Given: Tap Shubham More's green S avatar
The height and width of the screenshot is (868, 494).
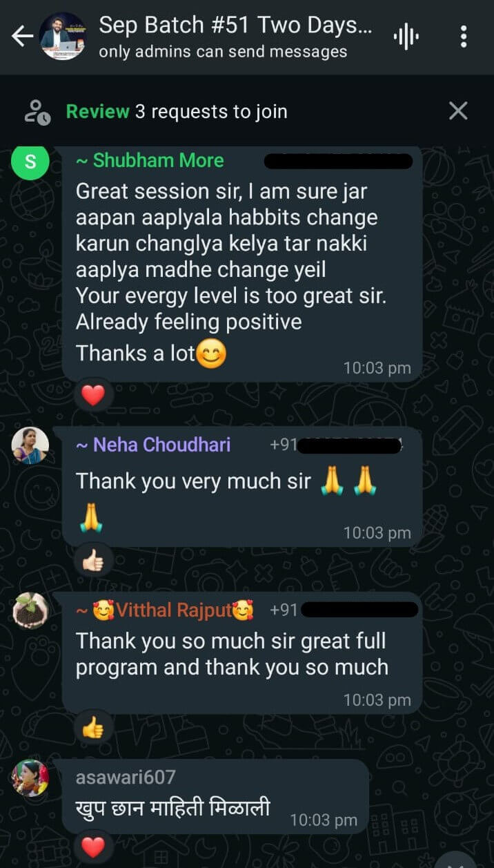Looking at the screenshot, I should [x=30, y=162].
